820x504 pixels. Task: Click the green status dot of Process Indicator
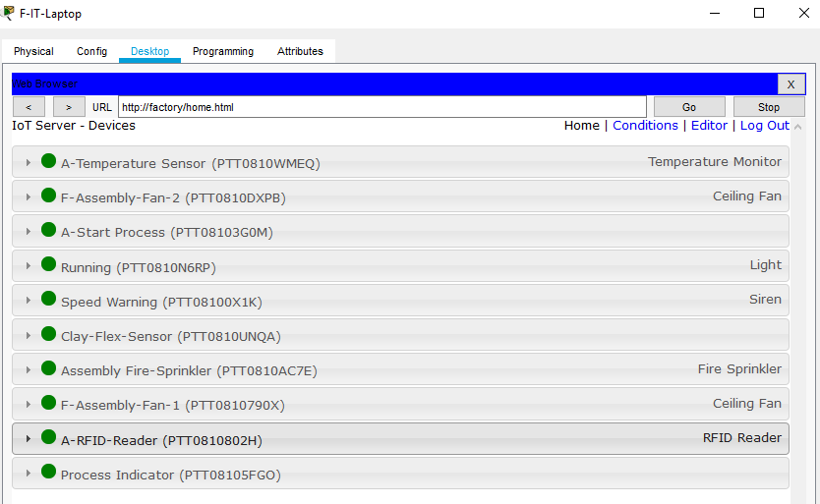pos(48,472)
